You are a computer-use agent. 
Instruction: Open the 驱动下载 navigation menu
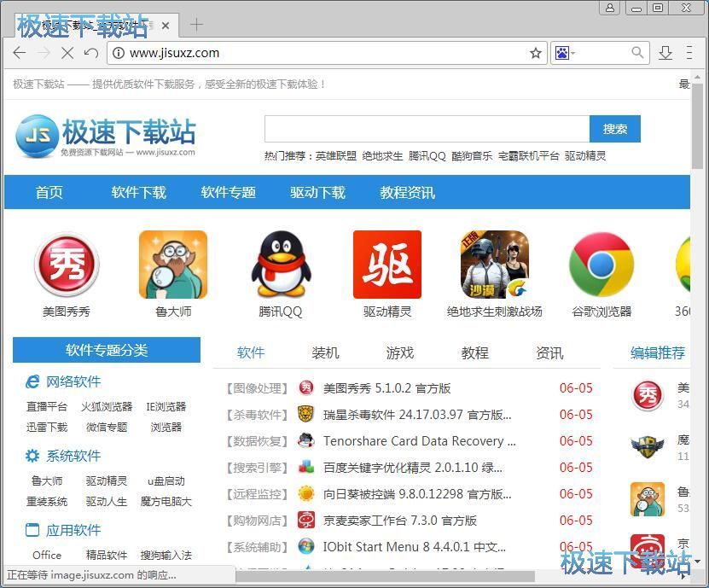click(x=317, y=193)
